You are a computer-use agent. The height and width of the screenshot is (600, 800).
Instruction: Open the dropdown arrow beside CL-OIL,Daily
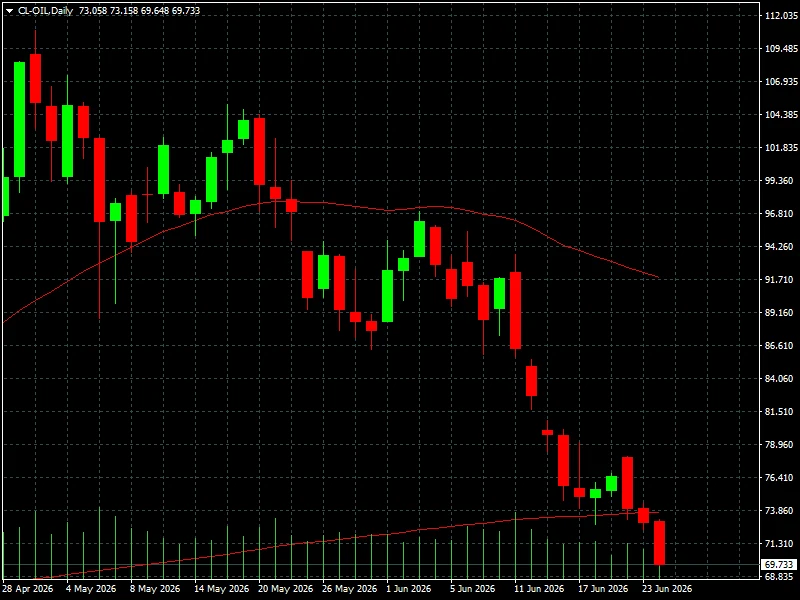(x=9, y=11)
